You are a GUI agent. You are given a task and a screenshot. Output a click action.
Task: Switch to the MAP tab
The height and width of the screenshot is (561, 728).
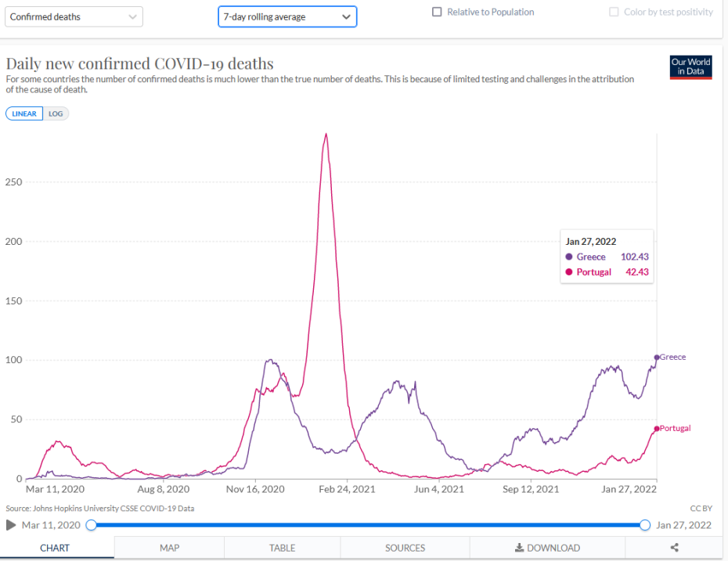[169, 548]
